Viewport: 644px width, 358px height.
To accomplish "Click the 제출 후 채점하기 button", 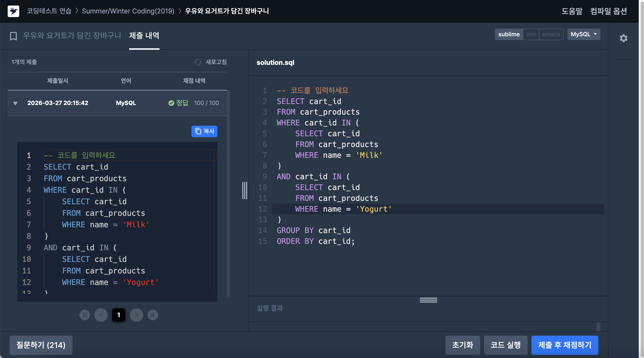I will pyautogui.click(x=565, y=345).
